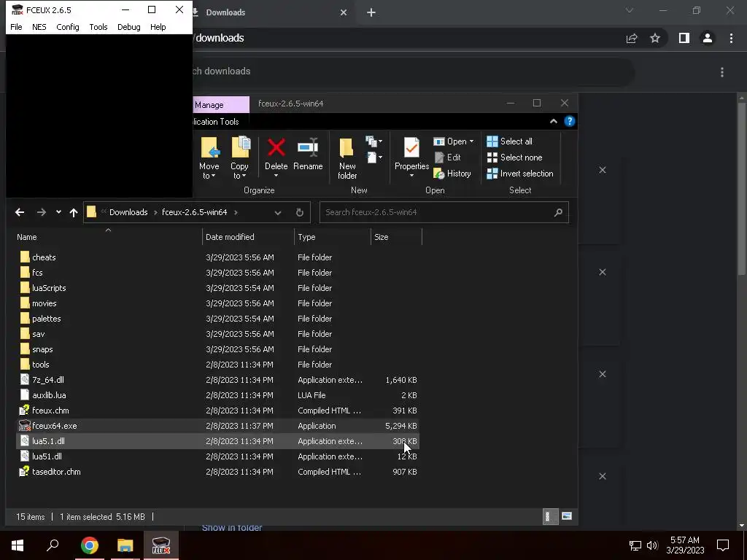
Task: Expand the New item dropdown icon
Action: [374, 141]
